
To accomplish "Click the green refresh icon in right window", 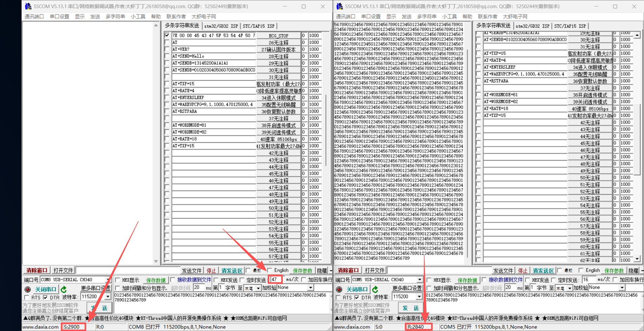I will 375,289.
